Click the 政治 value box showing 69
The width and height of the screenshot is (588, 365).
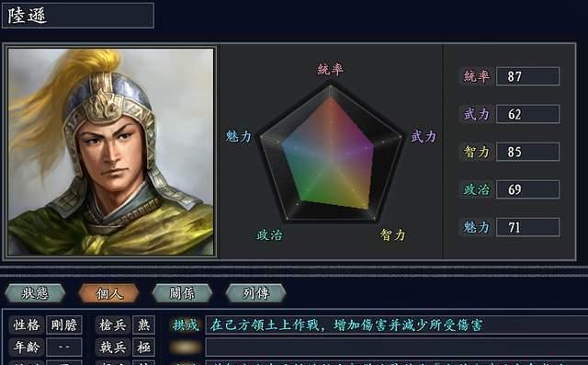point(527,189)
